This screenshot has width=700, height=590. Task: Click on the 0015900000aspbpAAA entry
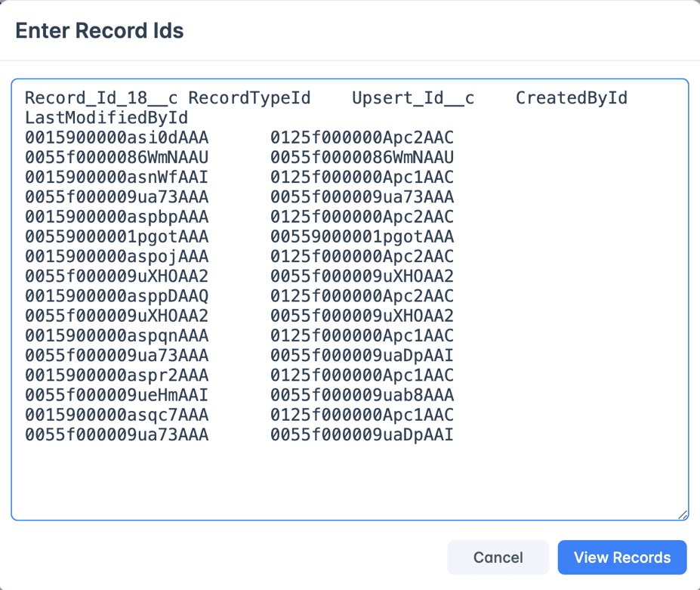point(116,217)
